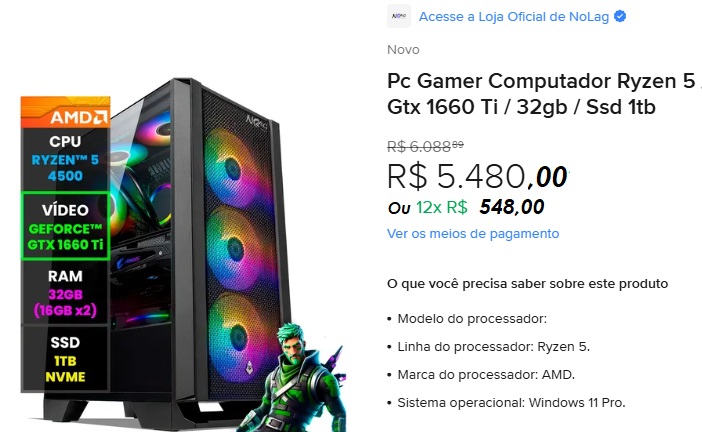Click the CPU Ryzen 5 4500 spec badge
The width and height of the screenshot is (702, 432).
[65, 159]
